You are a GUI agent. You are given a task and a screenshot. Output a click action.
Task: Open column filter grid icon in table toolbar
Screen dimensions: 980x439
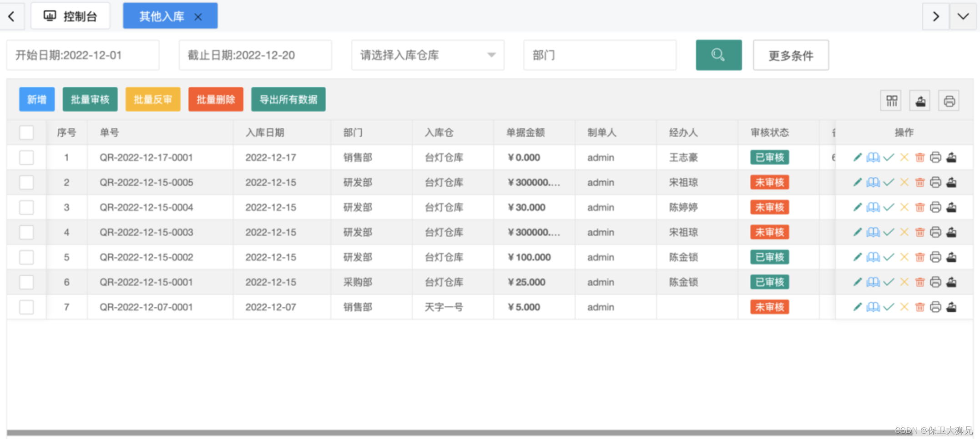point(891,101)
